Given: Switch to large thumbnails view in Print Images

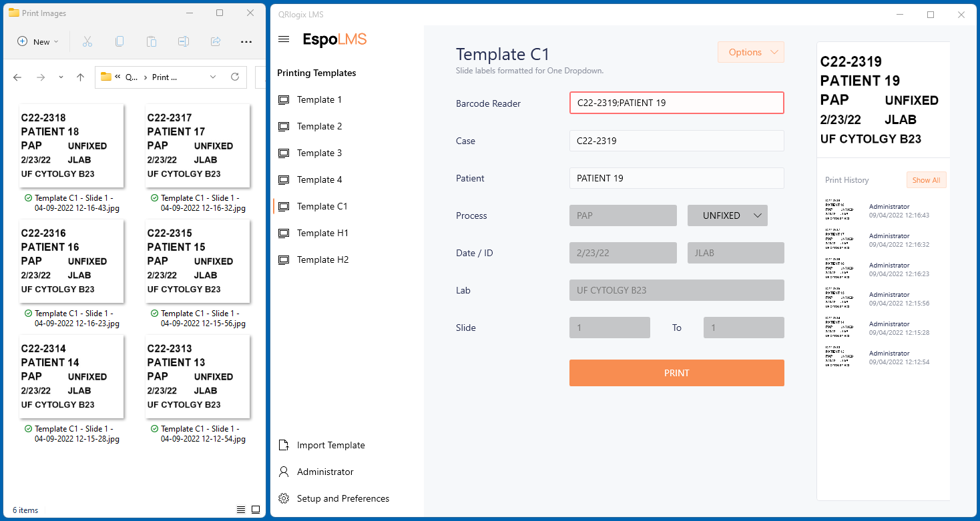Looking at the screenshot, I should [x=256, y=510].
